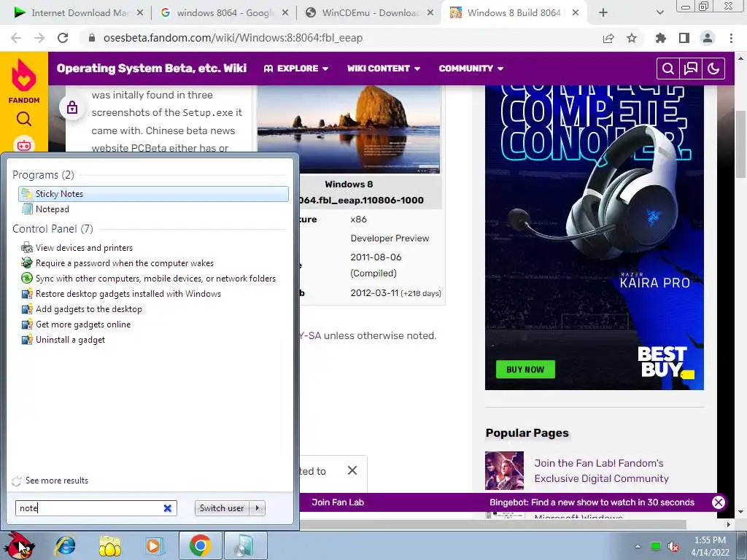Show hidden tray icons arrow

[638, 546]
